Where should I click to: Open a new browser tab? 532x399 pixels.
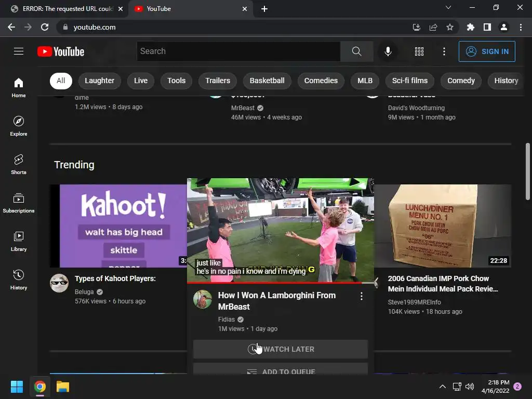(x=264, y=9)
